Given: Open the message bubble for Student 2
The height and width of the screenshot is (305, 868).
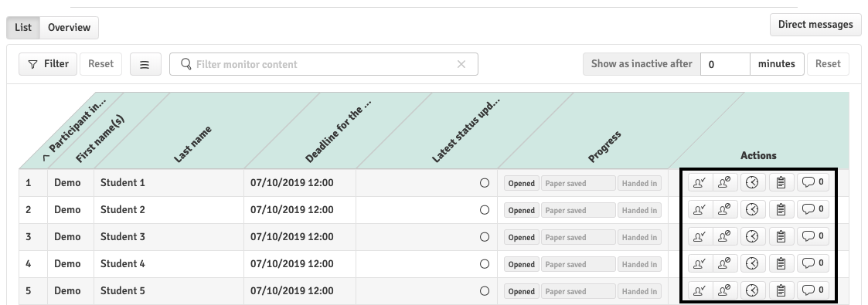Looking at the screenshot, I should [812, 209].
